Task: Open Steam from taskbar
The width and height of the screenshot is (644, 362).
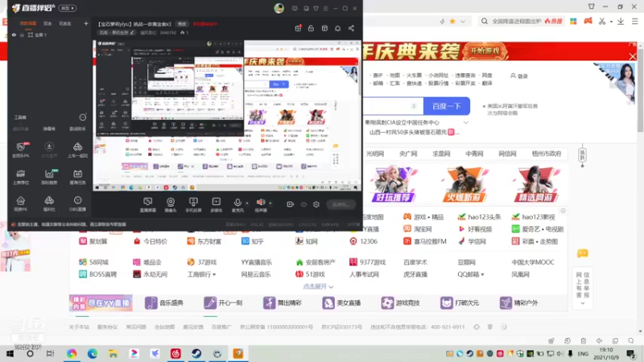Action: tap(196, 353)
